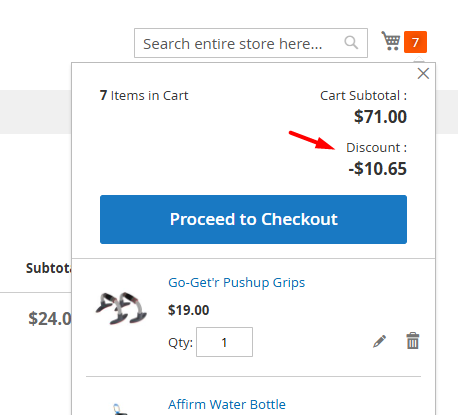
Task: Open Affirm Water Bottle product link
Action: point(227,404)
